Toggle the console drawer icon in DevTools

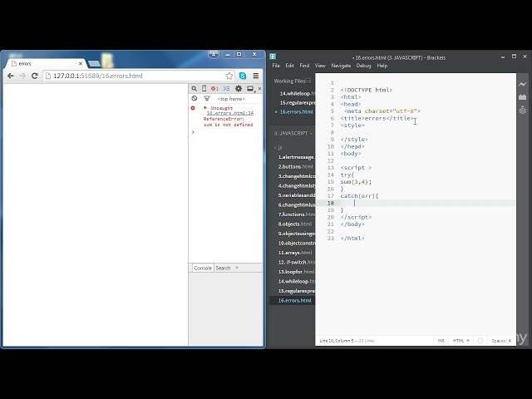pyautogui.click(x=227, y=89)
